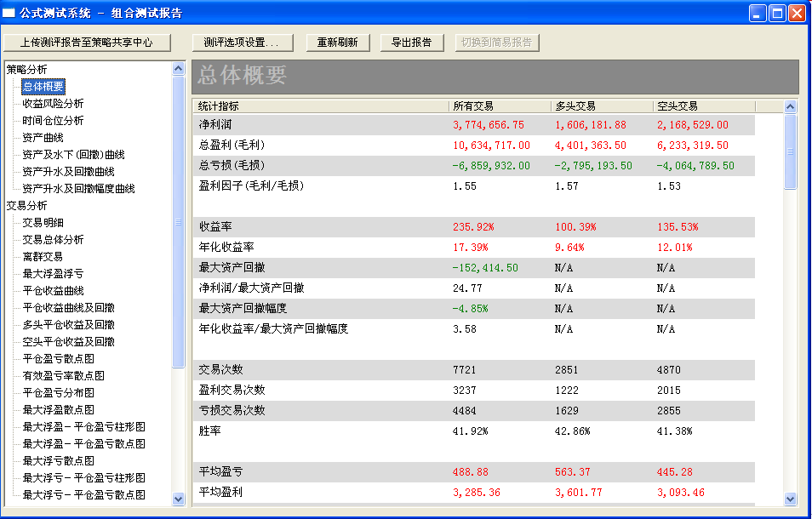The image size is (812, 519).
Task: Click the report table scrollbar thumb
Action: coord(790,151)
